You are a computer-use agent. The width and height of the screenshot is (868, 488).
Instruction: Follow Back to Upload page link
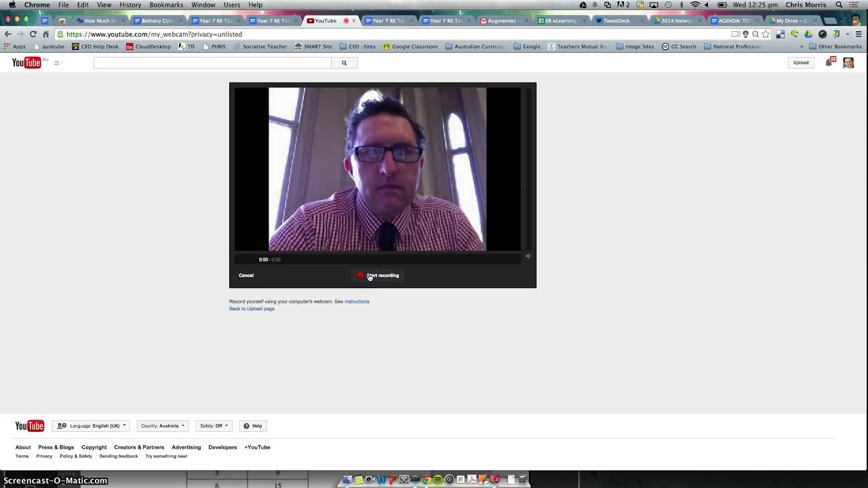(252, 309)
